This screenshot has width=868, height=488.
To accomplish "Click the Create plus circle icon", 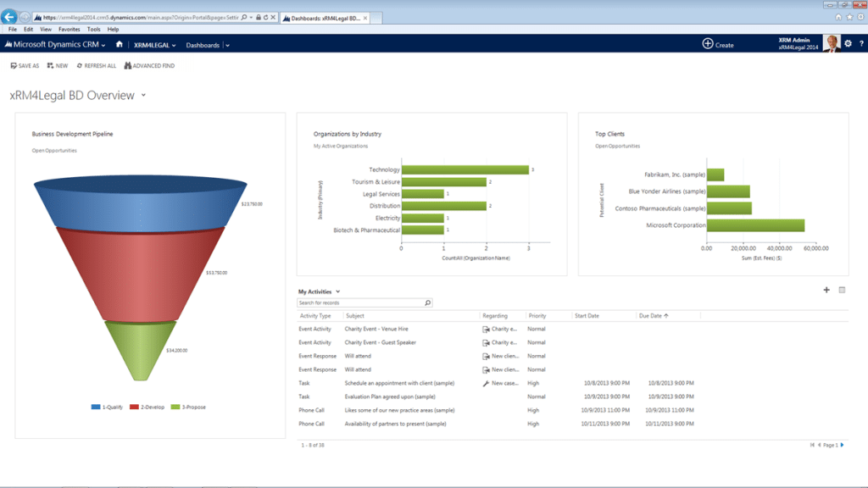I will (x=708, y=44).
